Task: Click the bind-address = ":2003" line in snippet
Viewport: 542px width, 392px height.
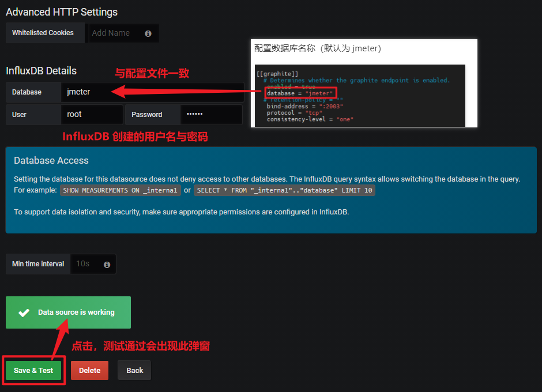Action: (x=304, y=107)
